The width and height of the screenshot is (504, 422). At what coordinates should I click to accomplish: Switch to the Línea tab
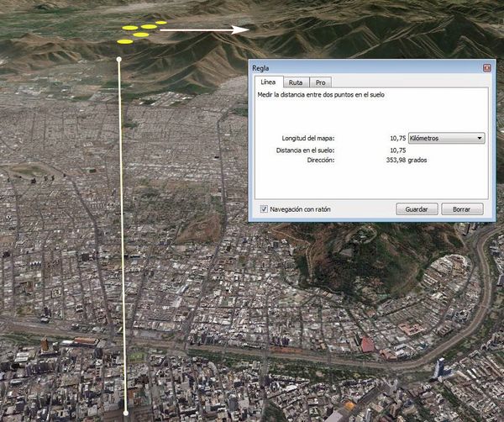[267, 82]
